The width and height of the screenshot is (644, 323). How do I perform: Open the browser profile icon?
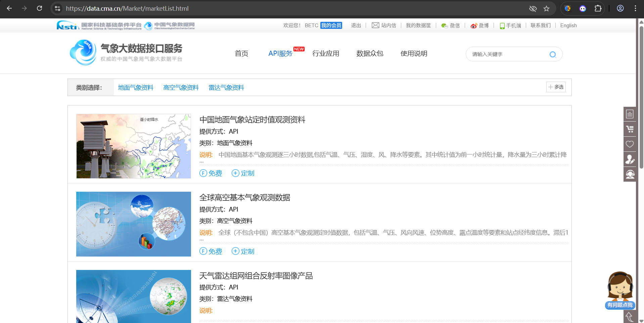click(x=620, y=8)
